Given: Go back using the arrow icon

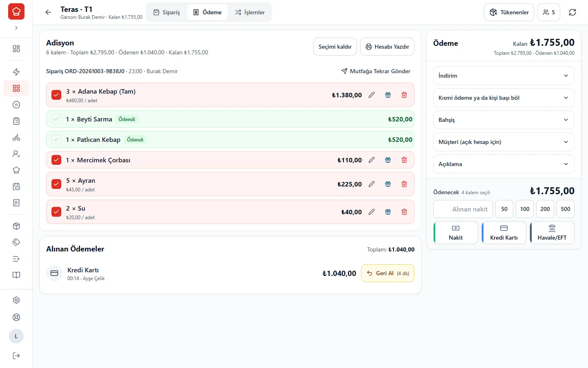Looking at the screenshot, I should click(x=48, y=12).
